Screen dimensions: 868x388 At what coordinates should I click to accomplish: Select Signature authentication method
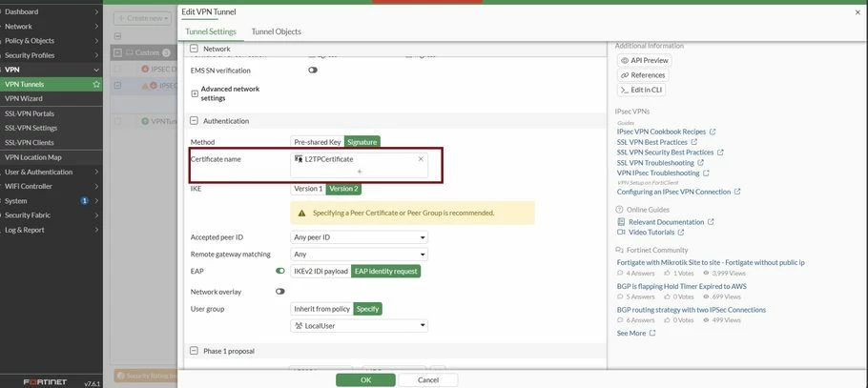(x=362, y=142)
